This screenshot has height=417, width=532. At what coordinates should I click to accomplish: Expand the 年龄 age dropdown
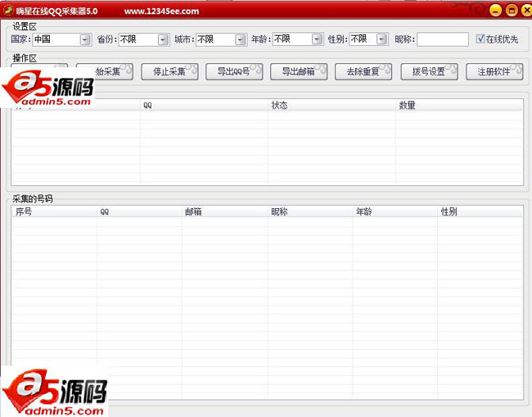[x=317, y=39]
